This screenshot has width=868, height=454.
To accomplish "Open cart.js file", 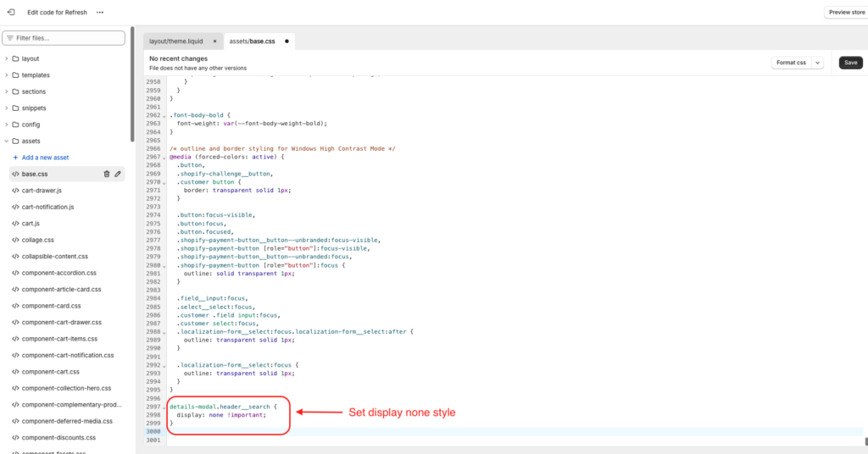I will [x=31, y=224].
